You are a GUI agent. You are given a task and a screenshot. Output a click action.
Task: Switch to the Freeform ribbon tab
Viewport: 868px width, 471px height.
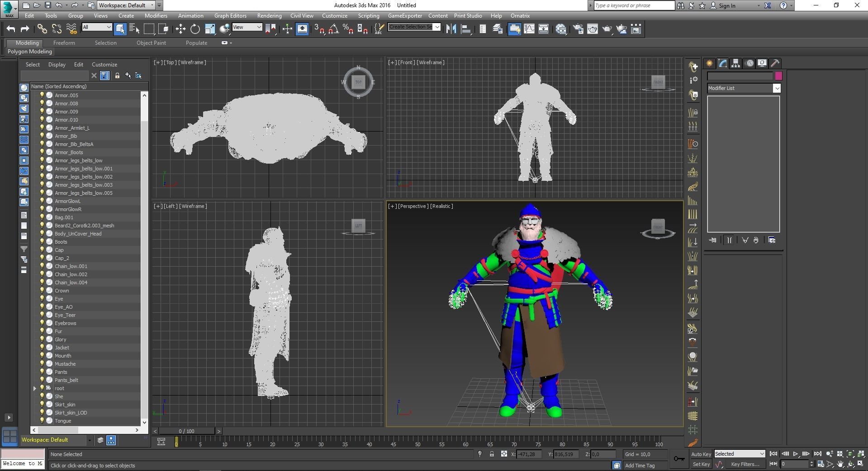tap(64, 43)
